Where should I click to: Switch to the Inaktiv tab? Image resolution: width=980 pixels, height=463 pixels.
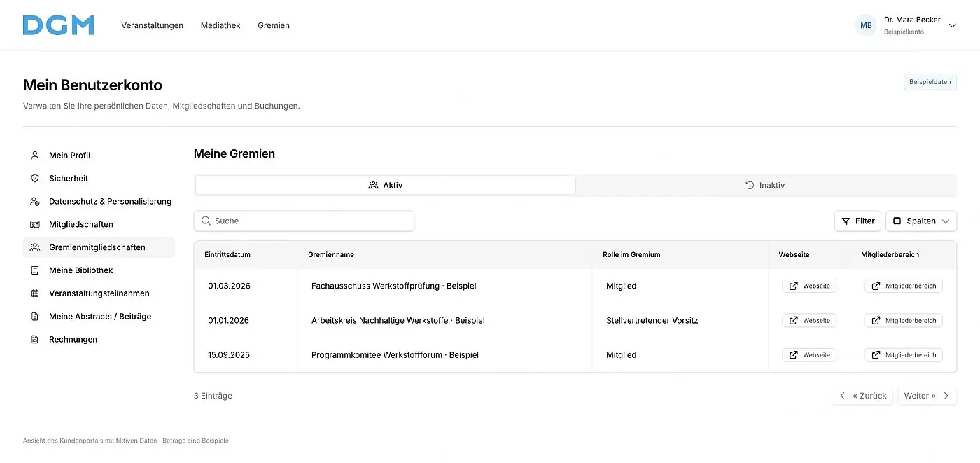pos(765,186)
